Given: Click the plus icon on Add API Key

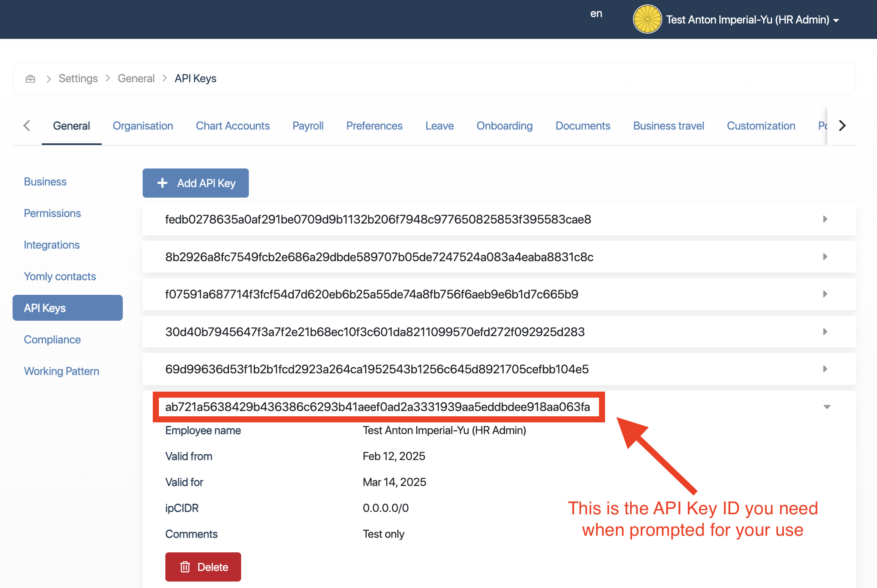Looking at the screenshot, I should [162, 183].
